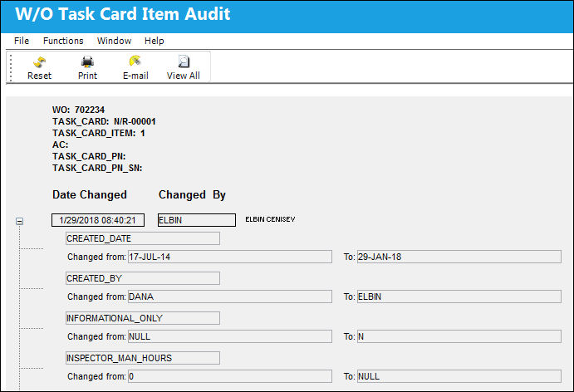Collapse the 1/29/2018 audit entry tree node

[19, 221]
